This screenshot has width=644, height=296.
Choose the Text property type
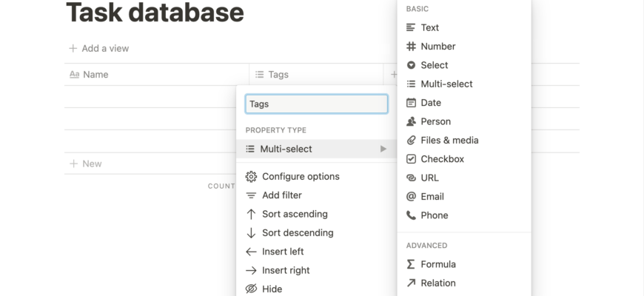464,27
